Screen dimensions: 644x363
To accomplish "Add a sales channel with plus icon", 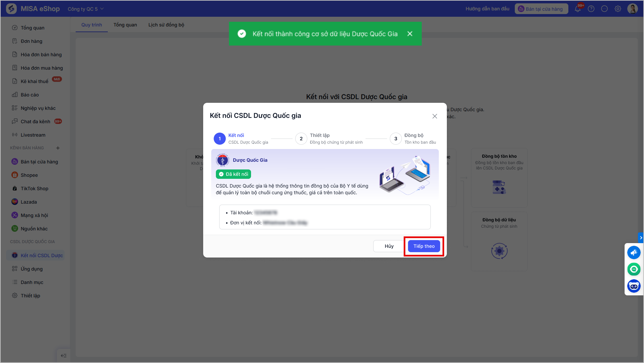I will [58, 148].
